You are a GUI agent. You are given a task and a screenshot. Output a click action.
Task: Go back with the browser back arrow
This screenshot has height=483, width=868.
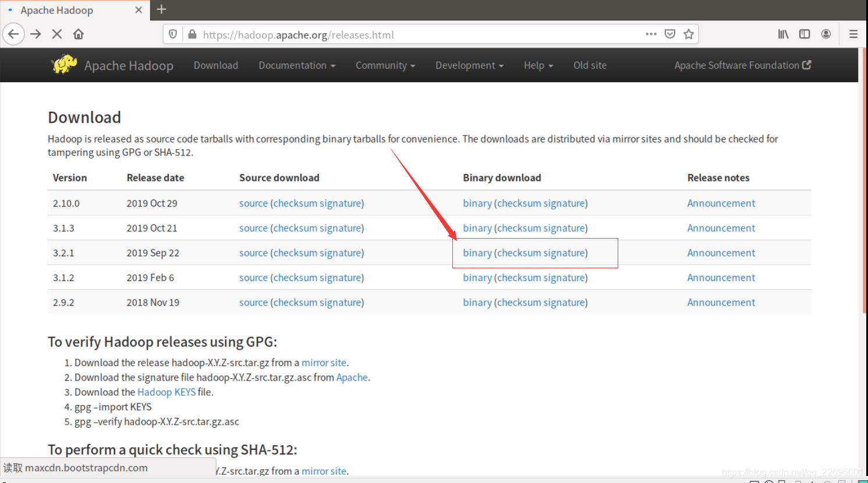point(13,34)
